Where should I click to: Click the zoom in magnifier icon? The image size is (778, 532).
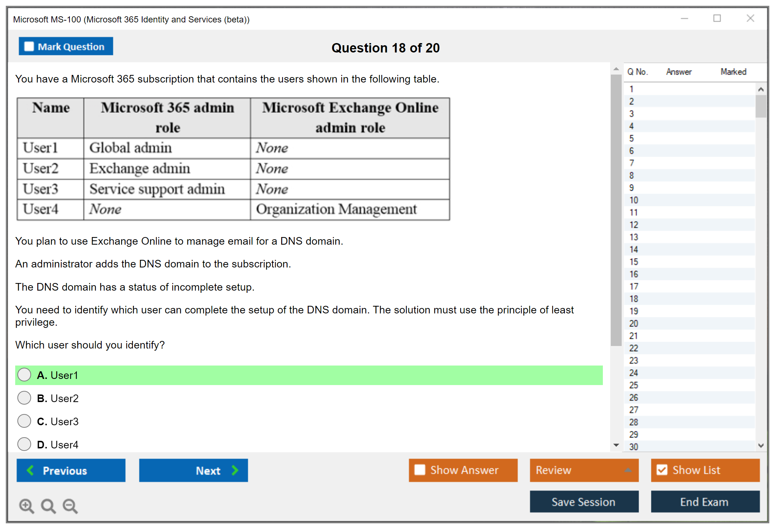(x=26, y=506)
